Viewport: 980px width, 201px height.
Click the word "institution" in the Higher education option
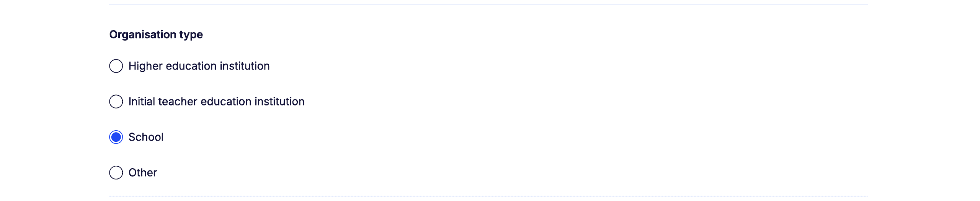click(245, 66)
